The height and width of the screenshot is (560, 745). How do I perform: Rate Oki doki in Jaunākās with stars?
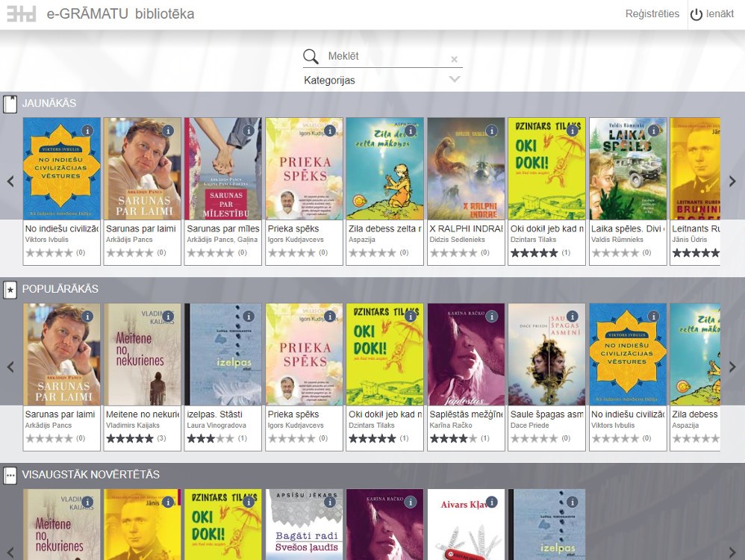[x=534, y=253]
